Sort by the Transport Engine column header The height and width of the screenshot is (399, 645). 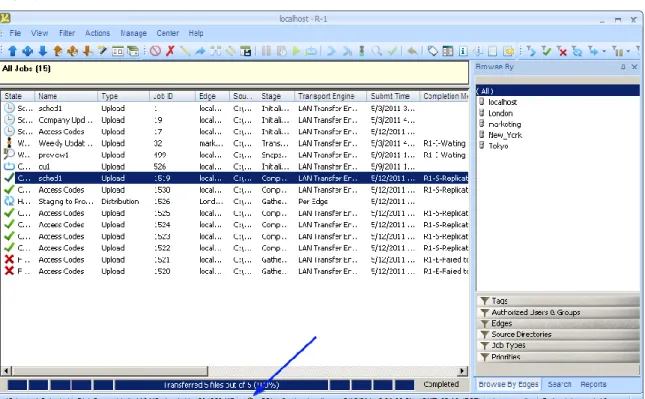330,96
